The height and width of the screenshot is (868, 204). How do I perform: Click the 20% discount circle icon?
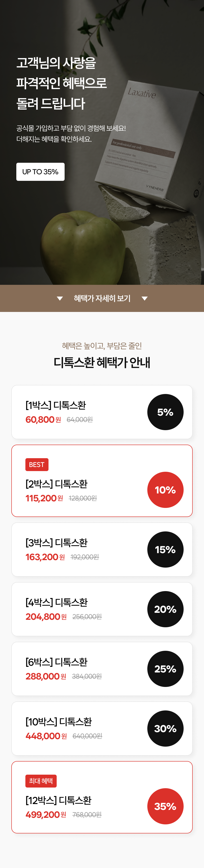pos(165,609)
